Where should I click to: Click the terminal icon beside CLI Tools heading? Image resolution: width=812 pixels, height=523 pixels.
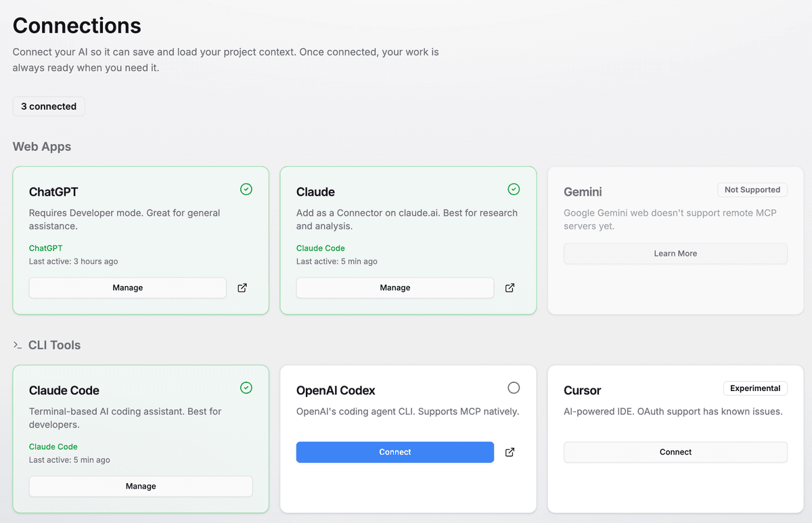[17, 345]
